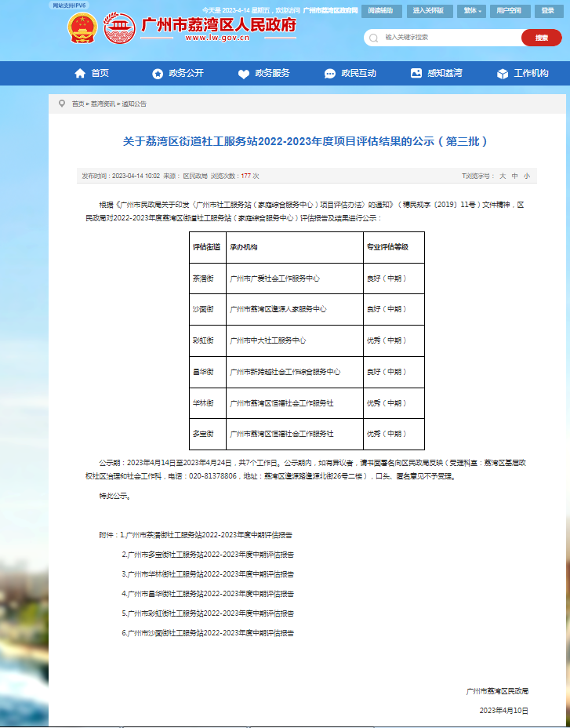Viewport: 570px width, 728px height.
Task: Click 荔湾资讯 in the breadcrumb
Action: [x=103, y=104]
